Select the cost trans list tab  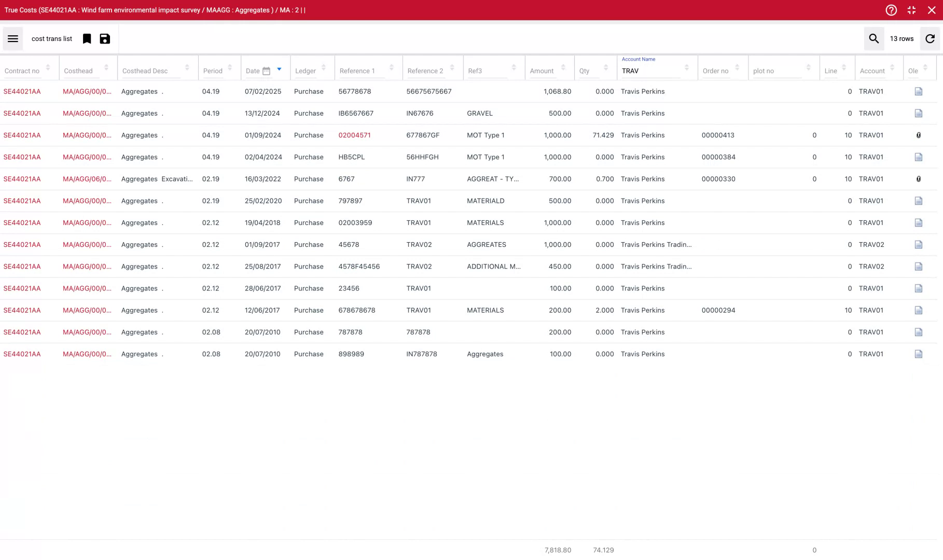52,38
